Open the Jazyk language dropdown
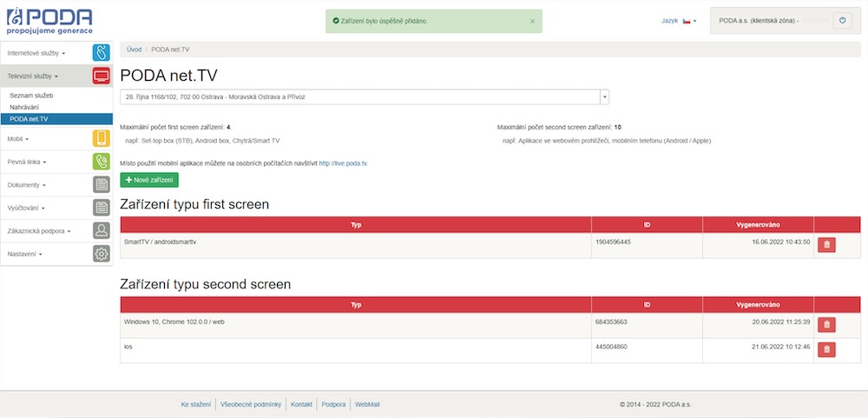 click(x=679, y=21)
